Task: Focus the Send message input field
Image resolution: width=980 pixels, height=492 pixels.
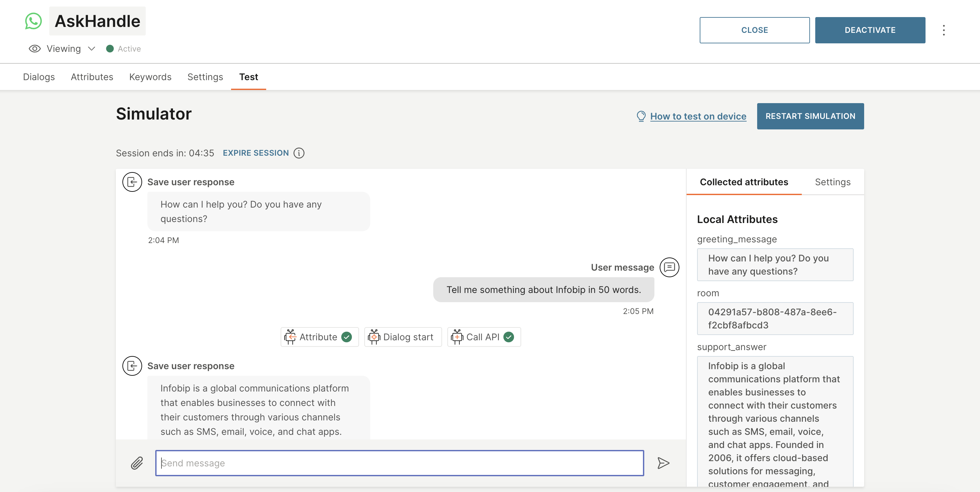Action: coord(399,463)
